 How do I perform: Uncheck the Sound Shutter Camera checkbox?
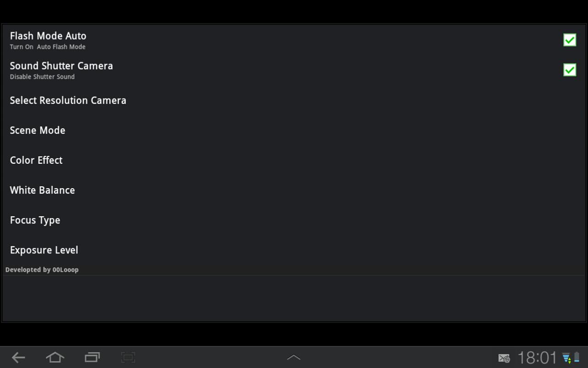click(570, 70)
